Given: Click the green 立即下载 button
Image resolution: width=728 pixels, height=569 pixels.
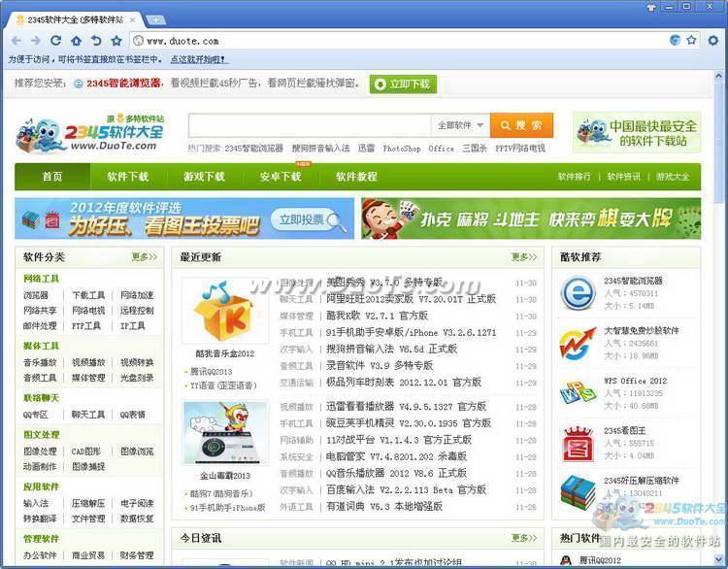Looking at the screenshot, I should (403, 84).
